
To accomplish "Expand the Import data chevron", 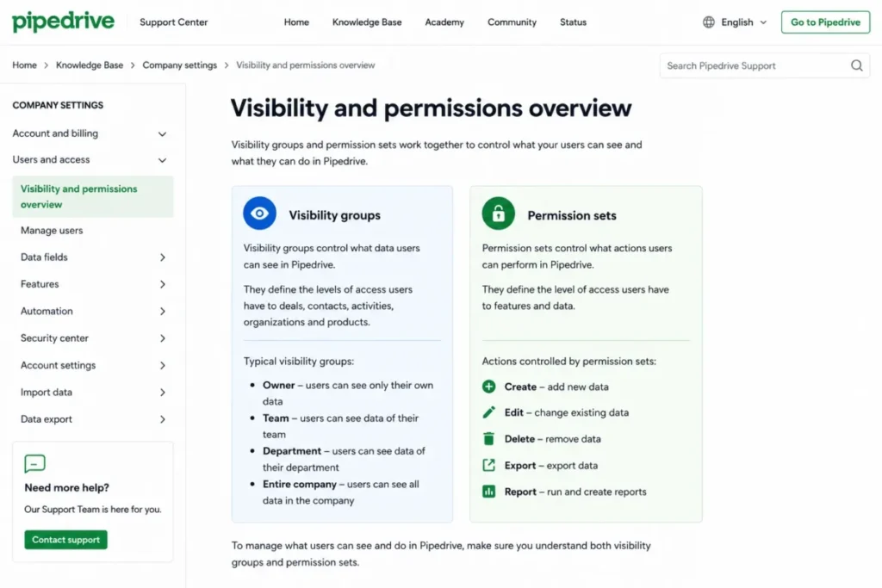I will [162, 393].
